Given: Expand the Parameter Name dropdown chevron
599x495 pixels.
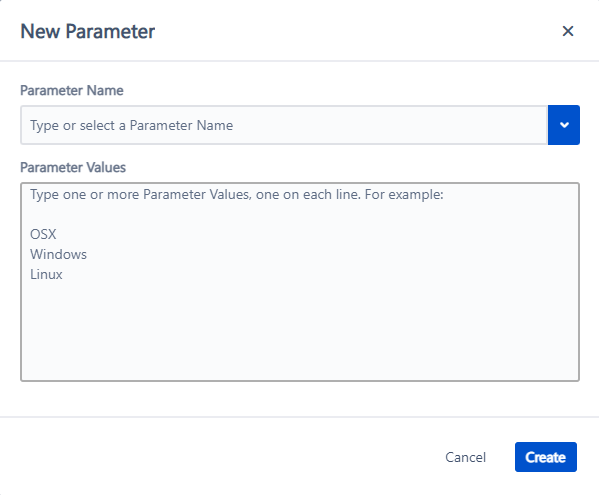Looking at the screenshot, I should [564, 125].
